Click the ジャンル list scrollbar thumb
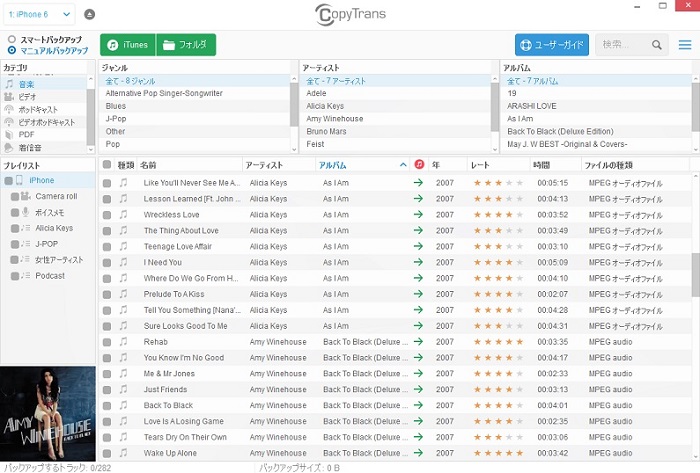Image resolution: width=700 pixels, height=473 pixels. tap(294, 105)
